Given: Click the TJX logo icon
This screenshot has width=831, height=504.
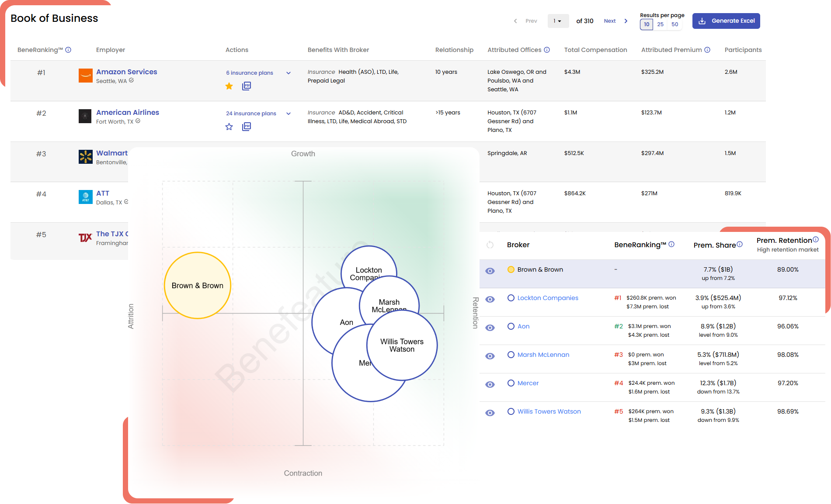Looking at the screenshot, I should [x=85, y=238].
